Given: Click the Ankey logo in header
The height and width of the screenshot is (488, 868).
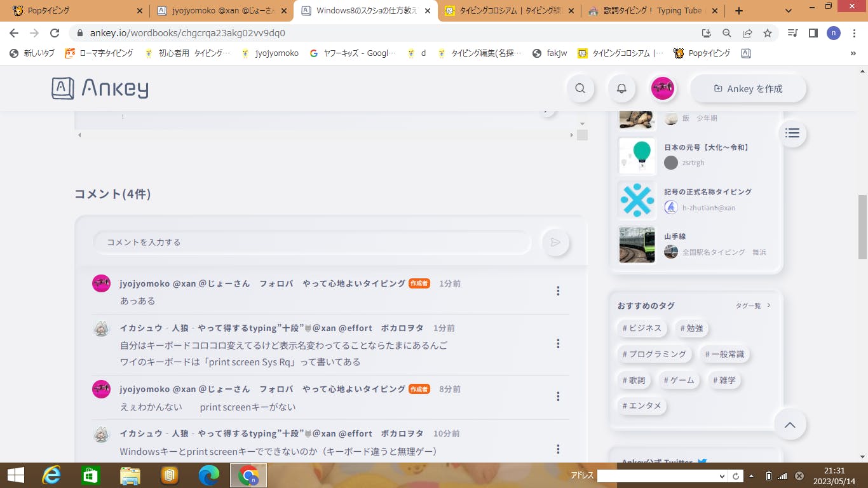Looking at the screenshot, I should click(x=100, y=88).
